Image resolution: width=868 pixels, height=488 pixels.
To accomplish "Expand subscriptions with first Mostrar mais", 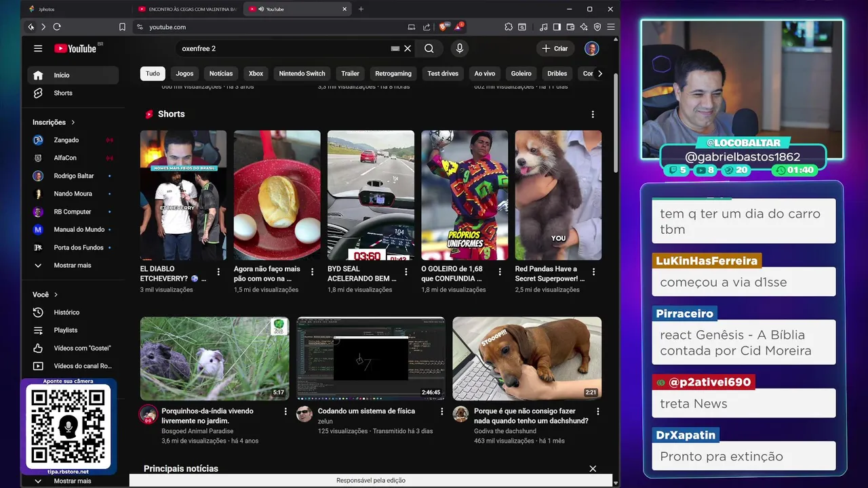I will 72,265.
